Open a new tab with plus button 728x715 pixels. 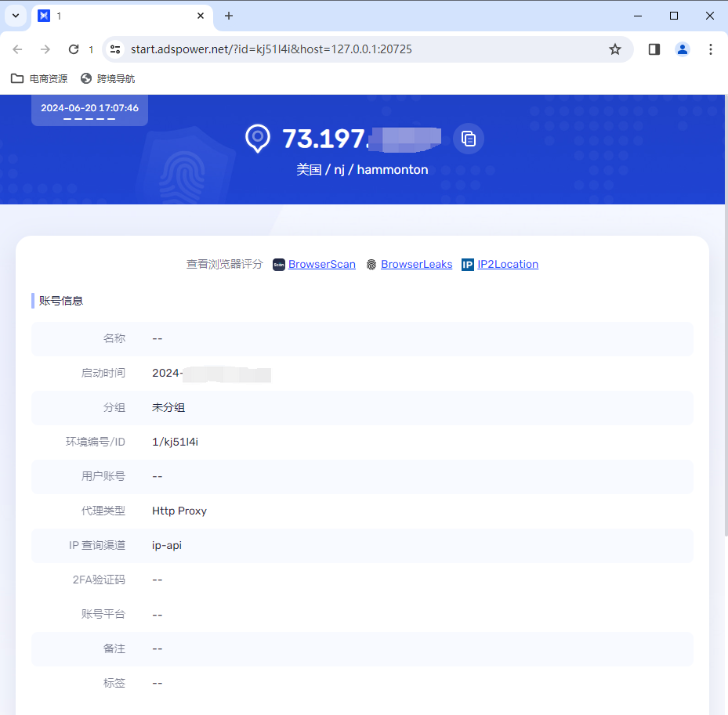pos(228,16)
